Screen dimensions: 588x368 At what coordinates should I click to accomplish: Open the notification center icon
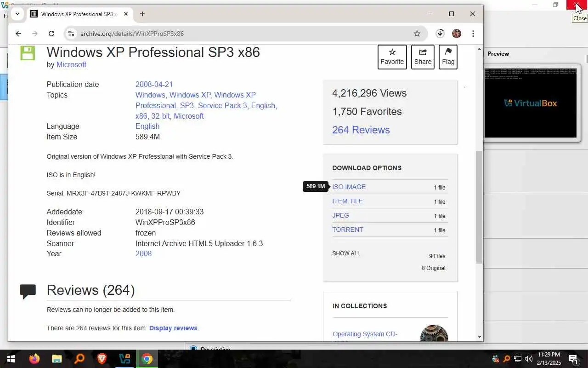573,359
